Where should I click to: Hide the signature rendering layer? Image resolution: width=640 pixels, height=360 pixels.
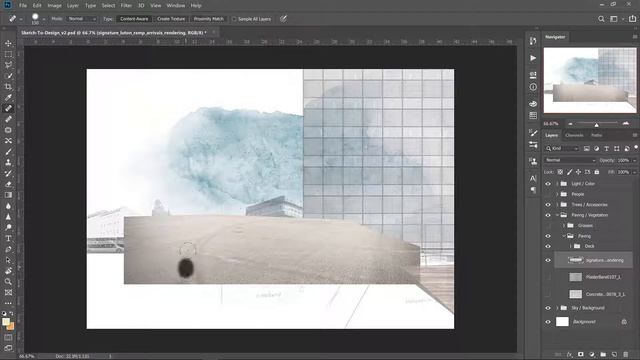[548, 260]
